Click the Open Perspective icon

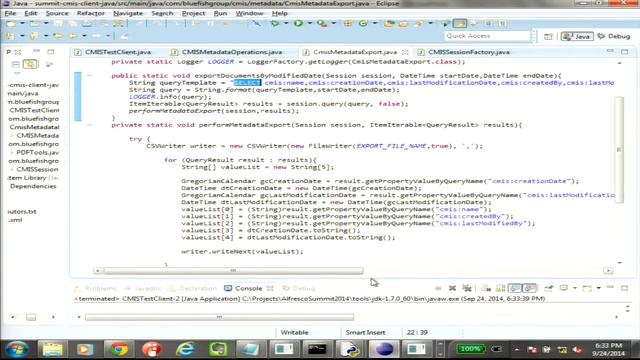[548, 36]
